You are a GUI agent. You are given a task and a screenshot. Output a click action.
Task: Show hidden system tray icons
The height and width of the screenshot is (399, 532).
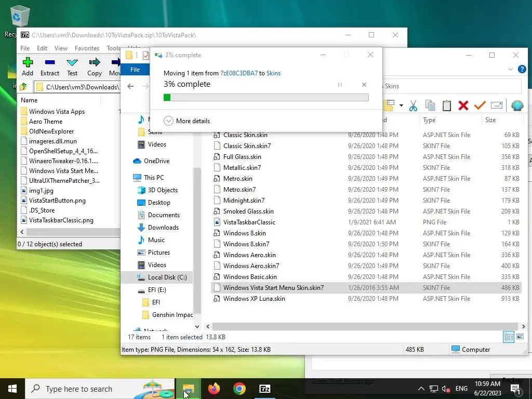[421, 389]
